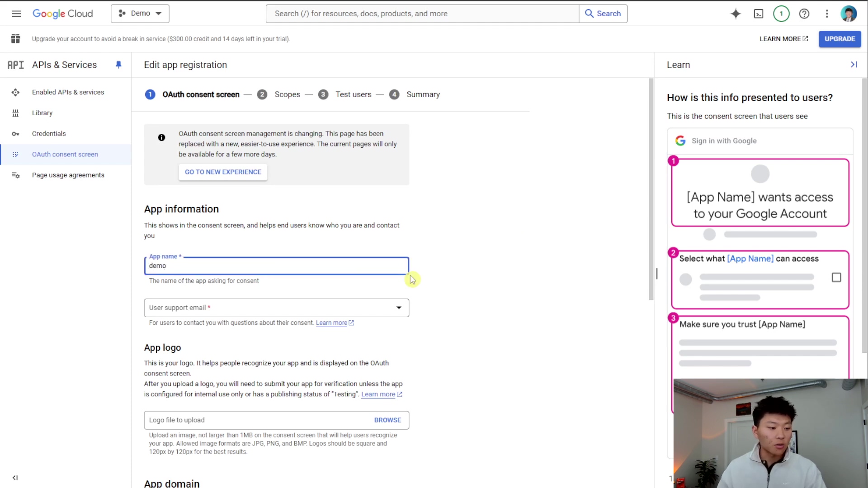
Task: Expand the User support email dropdown
Action: pyautogui.click(x=276, y=308)
